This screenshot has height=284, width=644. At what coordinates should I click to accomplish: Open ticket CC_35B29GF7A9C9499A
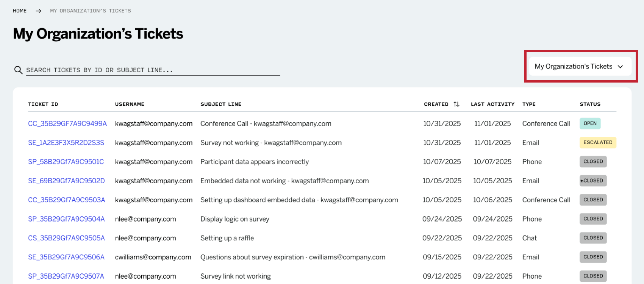click(x=67, y=124)
